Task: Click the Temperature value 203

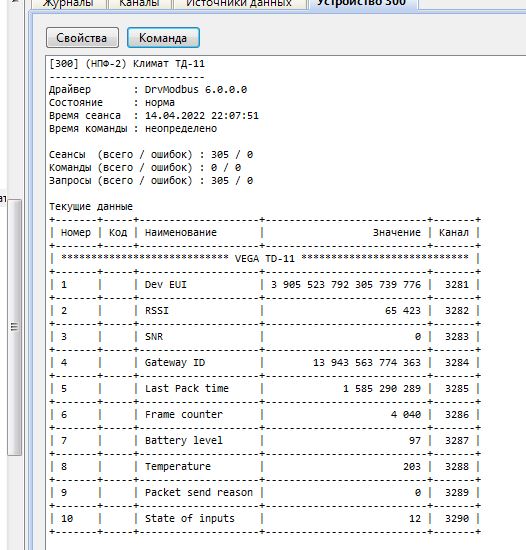Action: click(412, 466)
